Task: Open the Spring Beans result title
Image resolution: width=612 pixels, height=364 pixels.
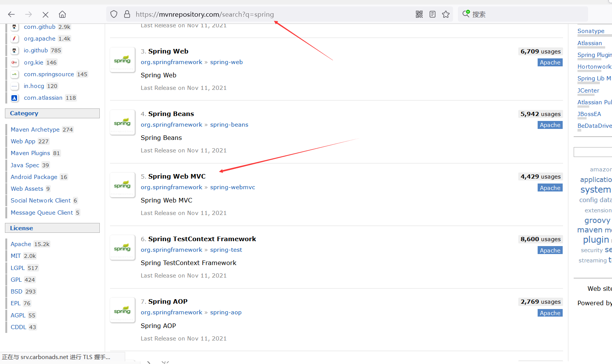Action: 171,114
